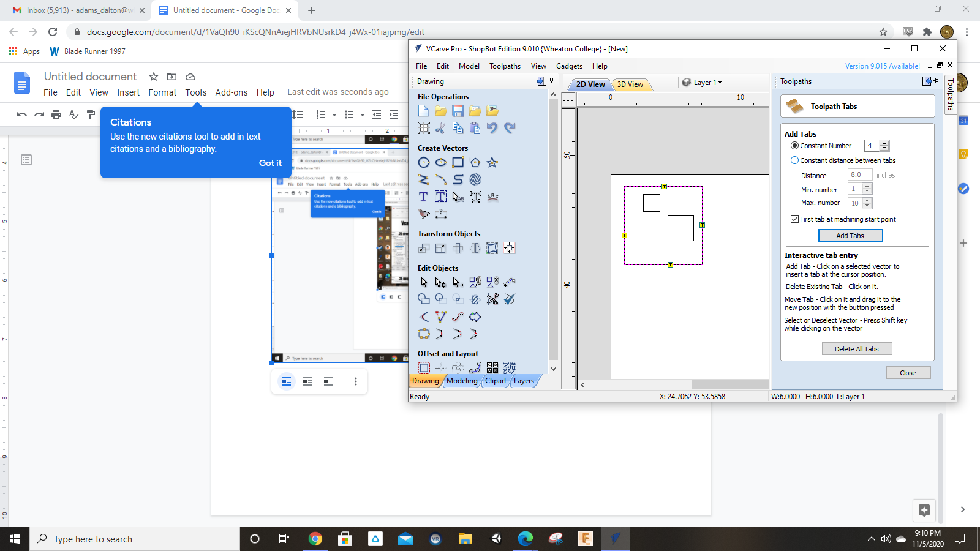The image size is (980, 551).
Task: Open the Job Setup icon in File Operations
Action: [x=423, y=128]
